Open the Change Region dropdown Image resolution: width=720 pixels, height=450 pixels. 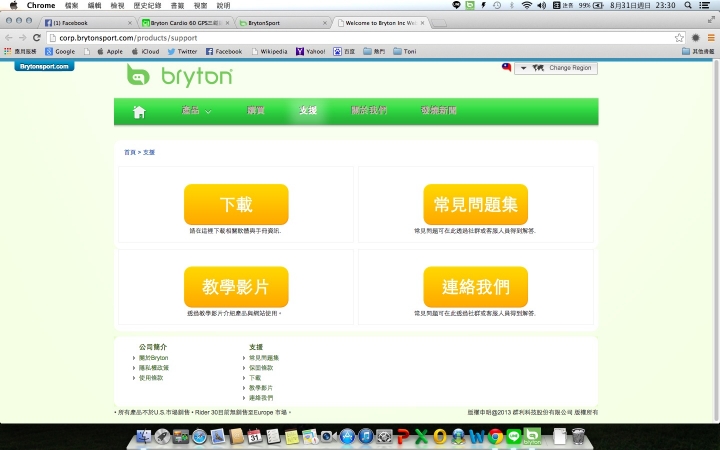point(556,68)
